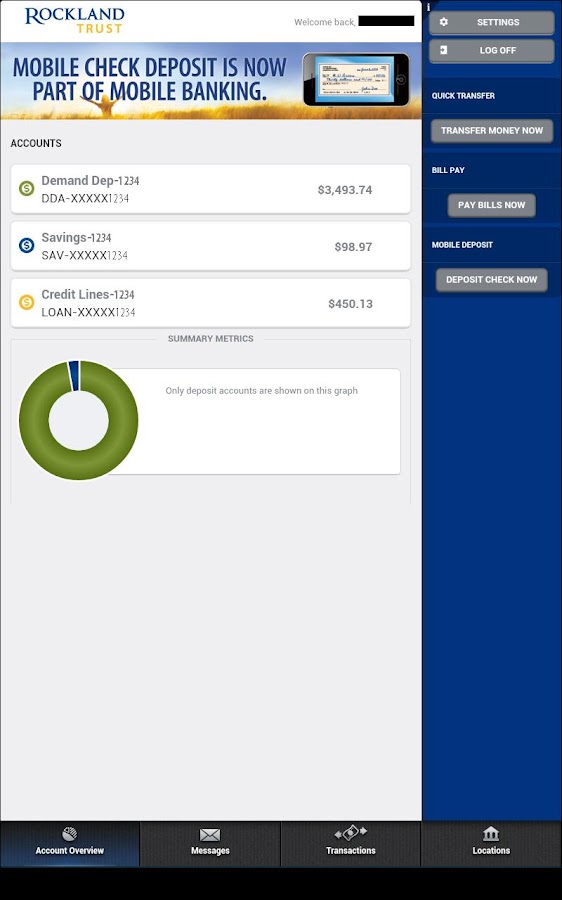Click Deposit Check Now button
Viewport: 562px width, 900px height.
point(491,280)
